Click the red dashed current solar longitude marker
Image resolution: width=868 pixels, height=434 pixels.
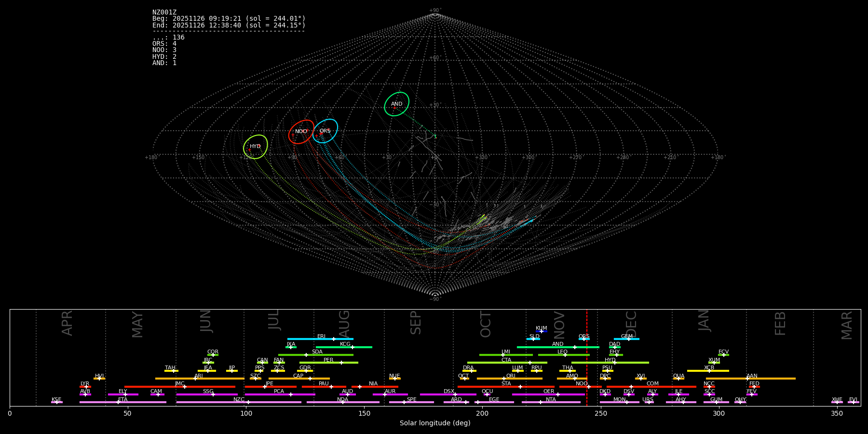[x=587, y=357]
